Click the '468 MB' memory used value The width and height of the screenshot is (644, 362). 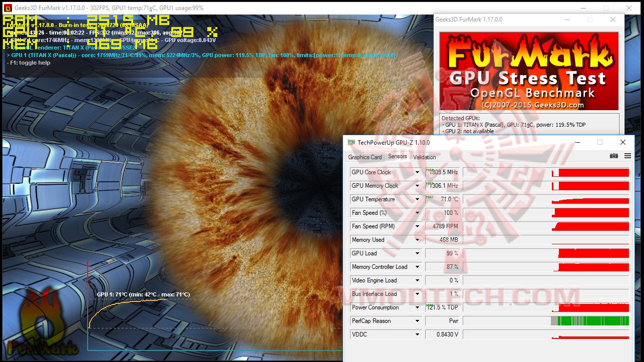[442, 240]
